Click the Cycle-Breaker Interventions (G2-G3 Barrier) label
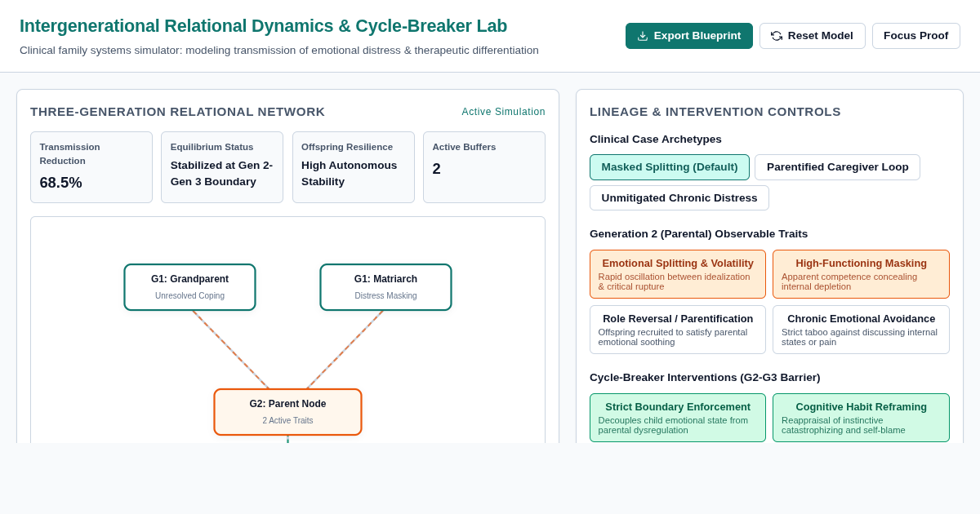Image resolution: width=980 pixels, height=514 pixels. [705, 378]
